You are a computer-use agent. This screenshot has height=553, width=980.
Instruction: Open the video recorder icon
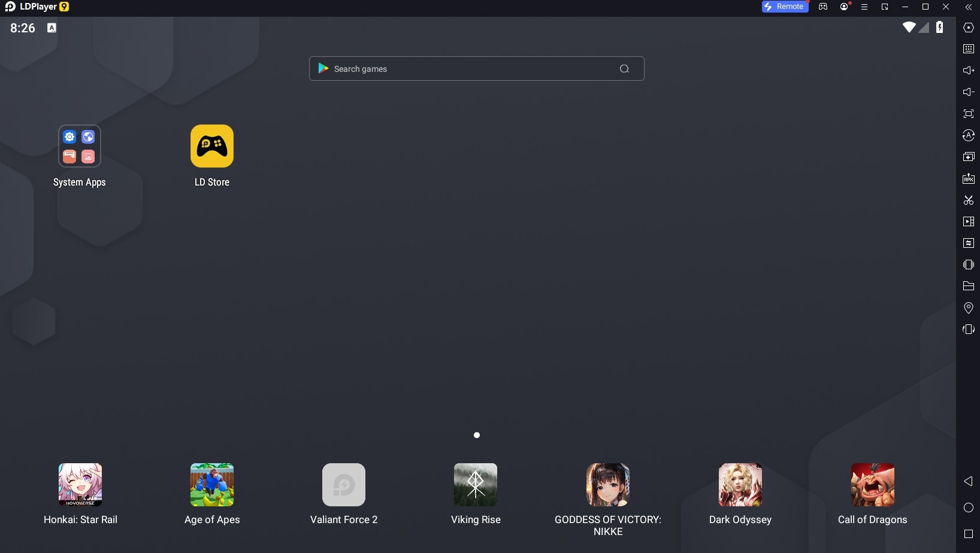click(x=968, y=221)
